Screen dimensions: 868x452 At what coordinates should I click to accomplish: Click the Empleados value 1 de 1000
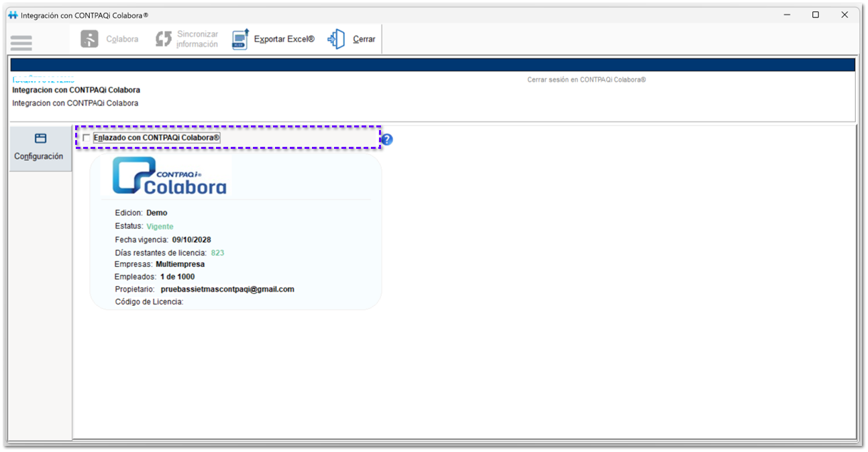coord(177,276)
